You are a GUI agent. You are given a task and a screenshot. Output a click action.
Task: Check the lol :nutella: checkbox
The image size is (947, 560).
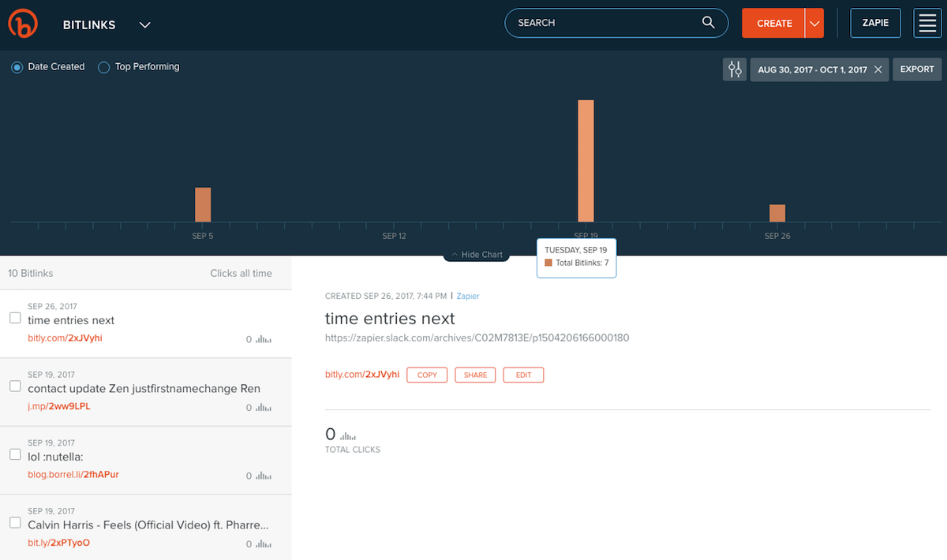[x=15, y=454]
